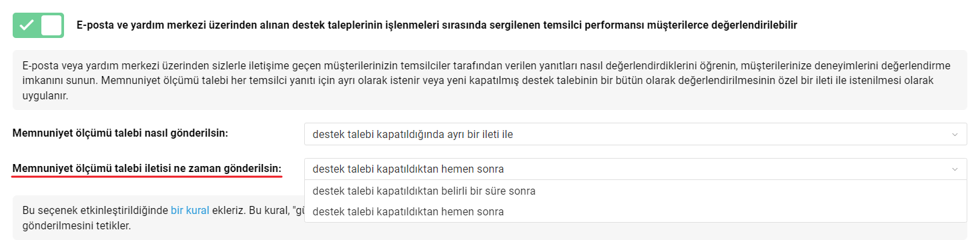This screenshot has width=980, height=252.
Task: Click the white knob of the rating toggle
Action: (51, 25)
